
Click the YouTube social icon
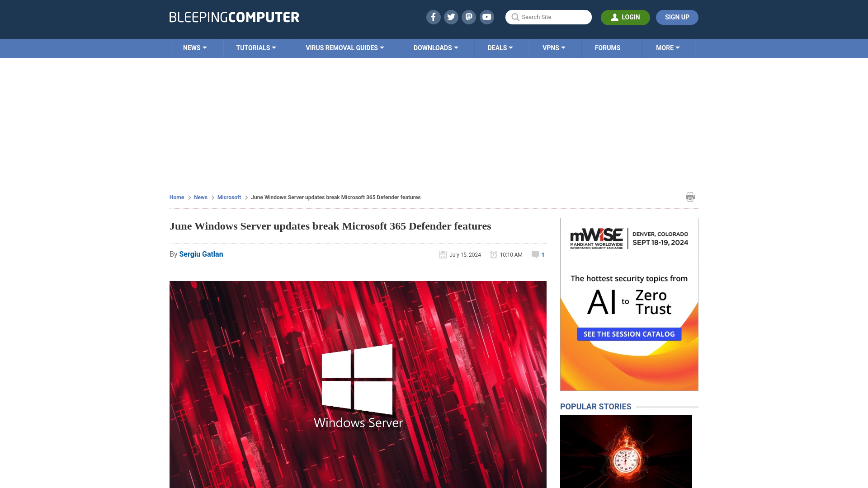(486, 17)
